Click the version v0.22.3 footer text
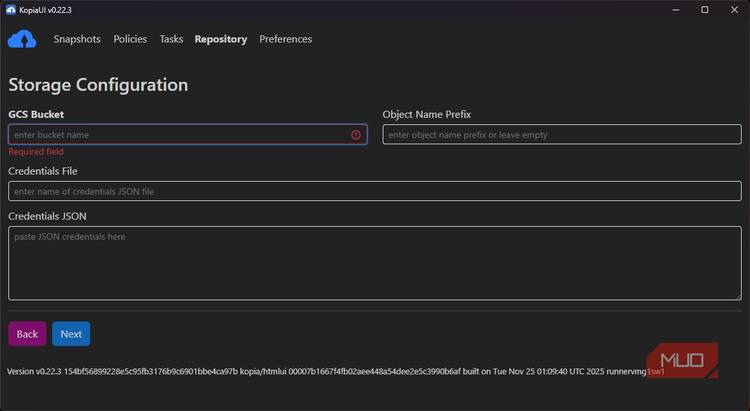 [335, 372]
